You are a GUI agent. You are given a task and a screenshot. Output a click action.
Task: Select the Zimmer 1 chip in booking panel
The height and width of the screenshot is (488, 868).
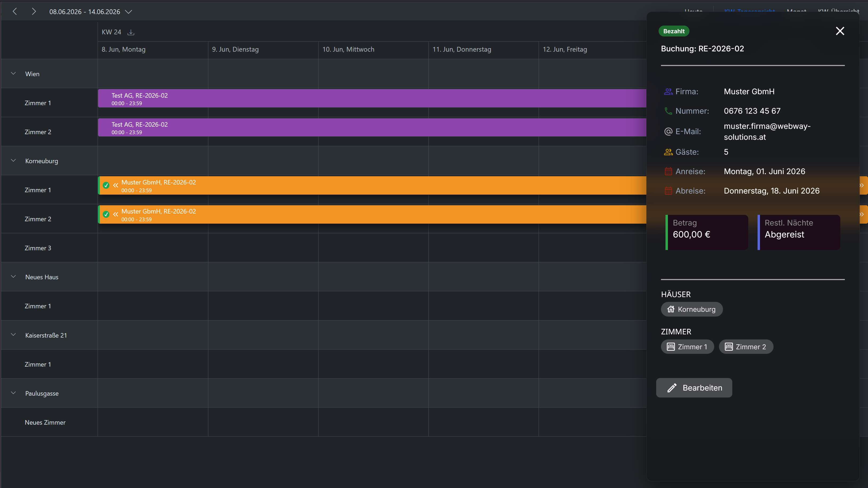click(x=687, y=346)
